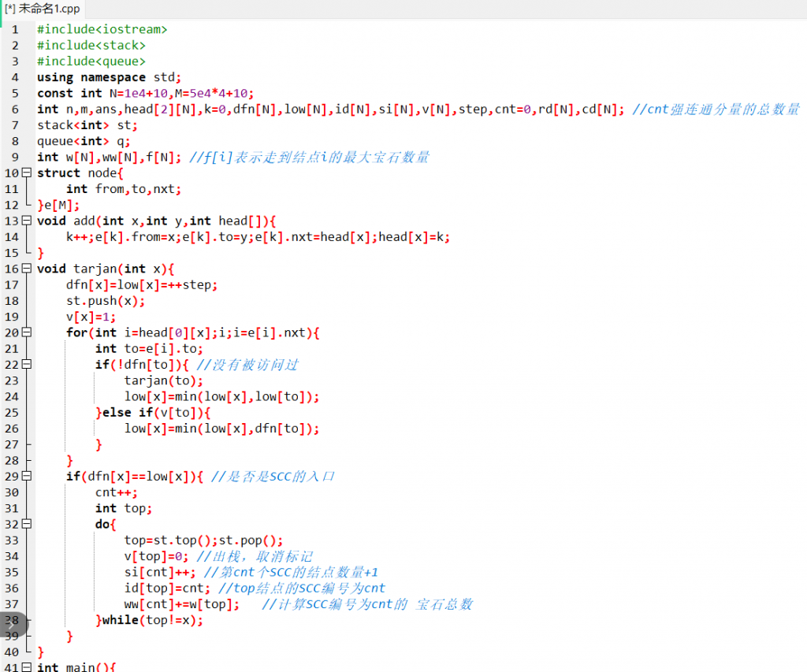Click on the #include<stack> line
Screen dimensions: 807x672
point(91,45)
